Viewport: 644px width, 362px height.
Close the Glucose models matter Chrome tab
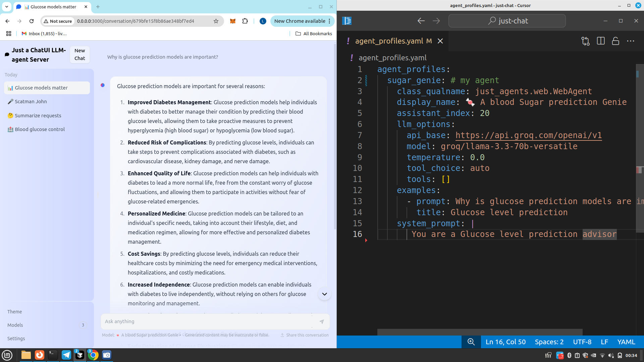coord(86,7)
